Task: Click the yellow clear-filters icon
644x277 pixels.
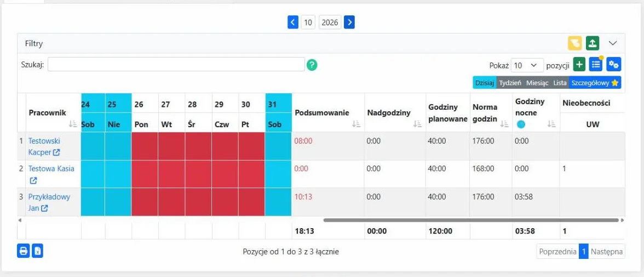Action: pyautogui.click(x=574, y=43)
